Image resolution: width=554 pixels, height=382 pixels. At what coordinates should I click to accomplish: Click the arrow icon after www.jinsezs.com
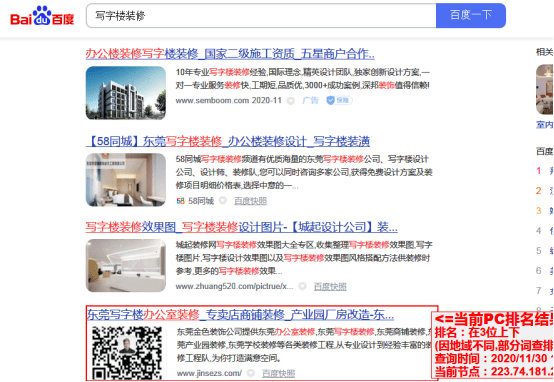coord(251,373)
